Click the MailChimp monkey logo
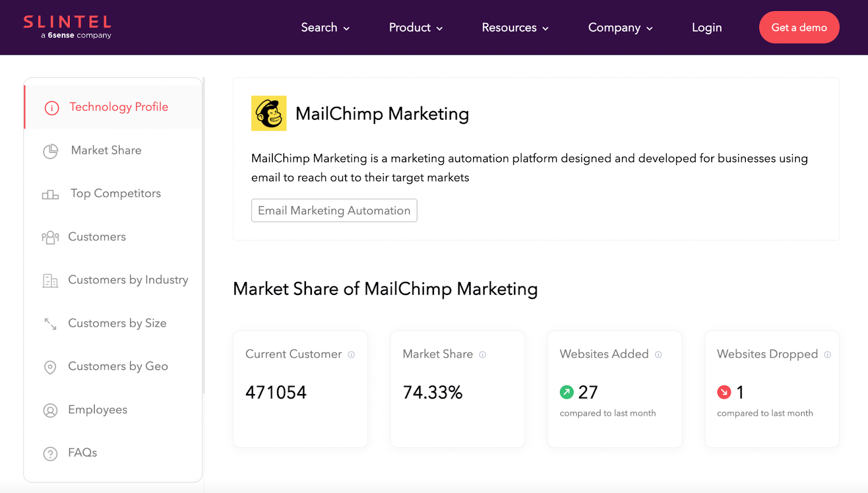Viewport: 868px width, 493px height. point(269,113)
